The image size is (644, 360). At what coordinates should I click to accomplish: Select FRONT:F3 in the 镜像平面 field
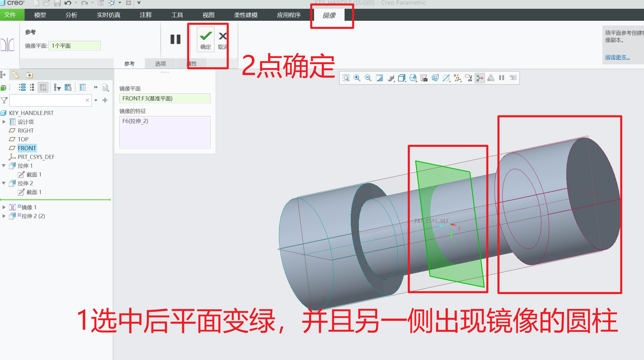[x=165, y=98]
